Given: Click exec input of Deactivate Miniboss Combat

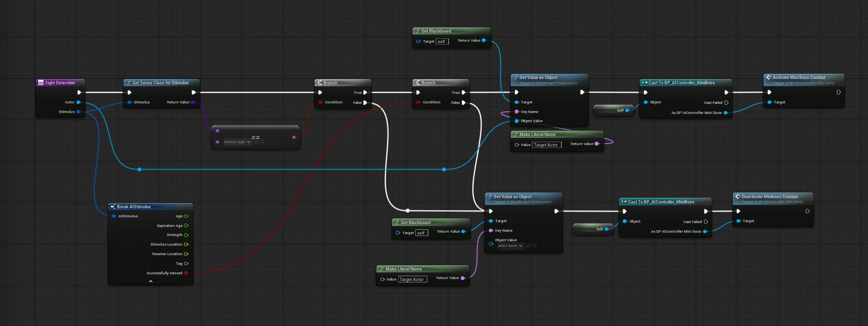Looking at the screenshot, I should tap(738, 211).
